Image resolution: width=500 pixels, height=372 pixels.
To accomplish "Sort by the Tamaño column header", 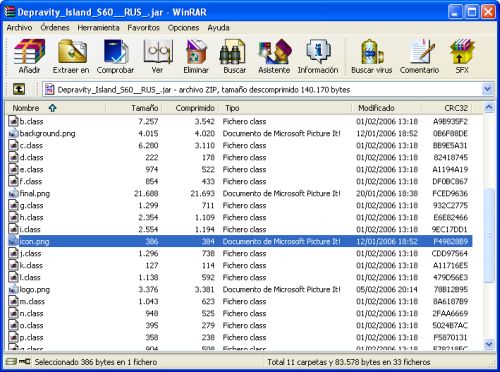I will [134, 108].
